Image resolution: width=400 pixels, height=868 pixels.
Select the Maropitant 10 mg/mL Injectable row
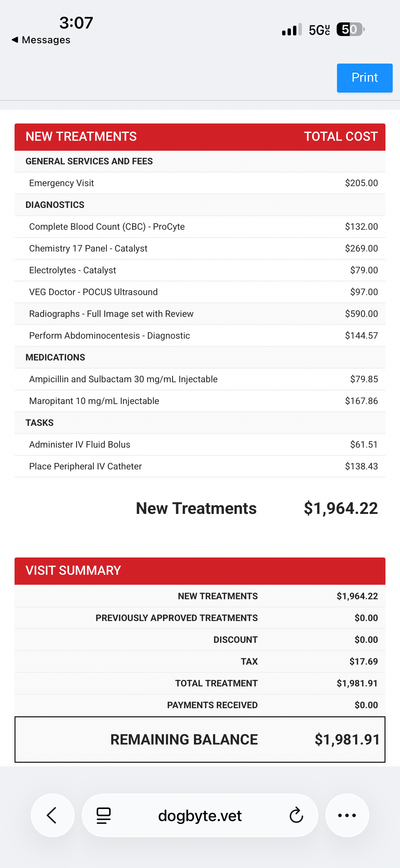tap(200, 401)
